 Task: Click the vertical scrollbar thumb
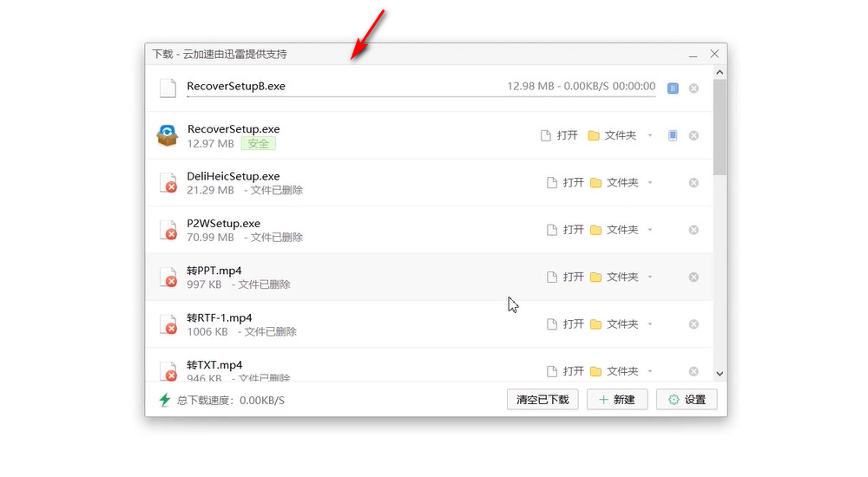[720, 127]
